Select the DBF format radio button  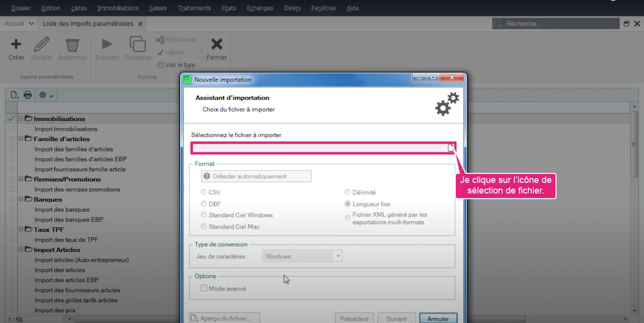click(204, 203)
